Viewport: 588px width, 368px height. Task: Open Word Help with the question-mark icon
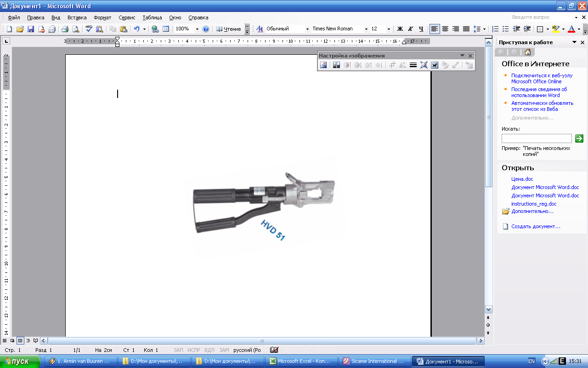[206, 29]
